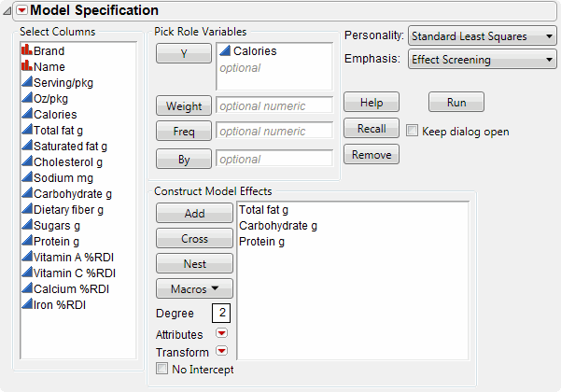
Task: Click the continuous icon beside Sodium mg
Action: coord(26,177)
